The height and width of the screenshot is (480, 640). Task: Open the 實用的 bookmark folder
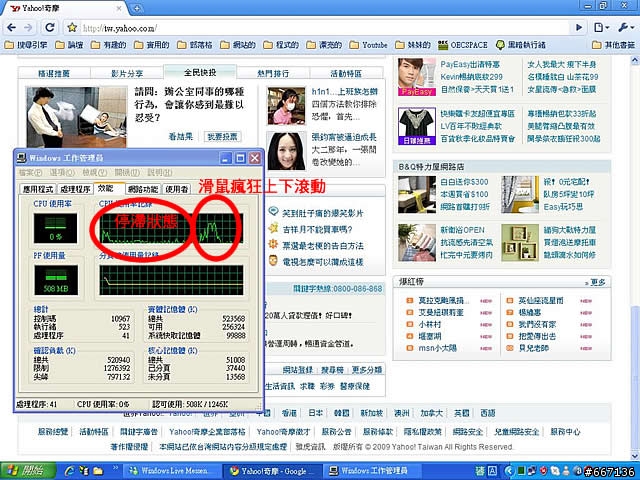point(152,45)
